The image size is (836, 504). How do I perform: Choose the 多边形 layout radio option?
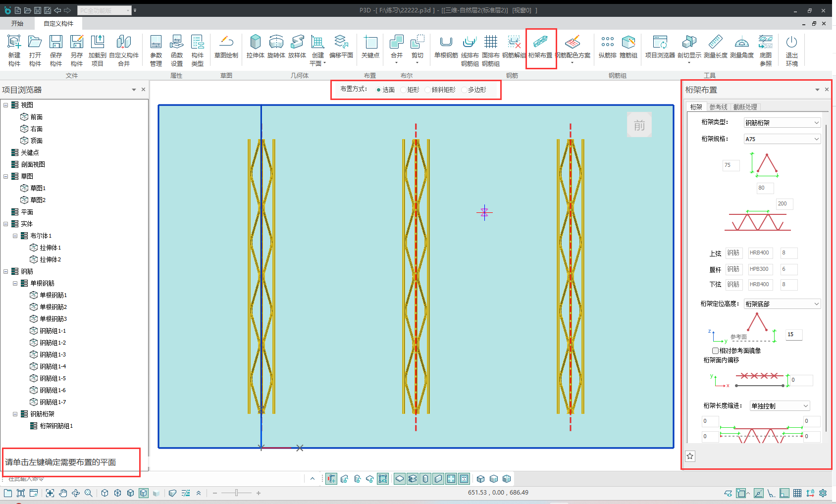pyautogui.click(x=464, y=90)
